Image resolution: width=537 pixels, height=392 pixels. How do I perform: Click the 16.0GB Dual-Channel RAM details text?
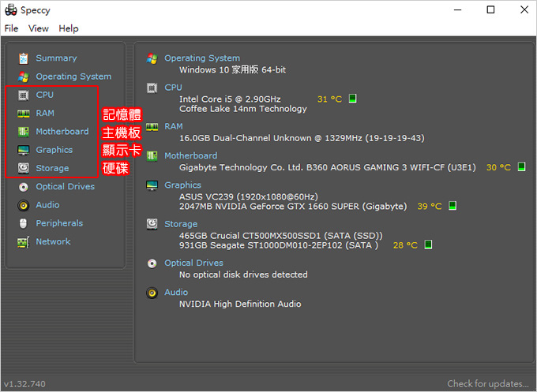click(x=302, y=138)
